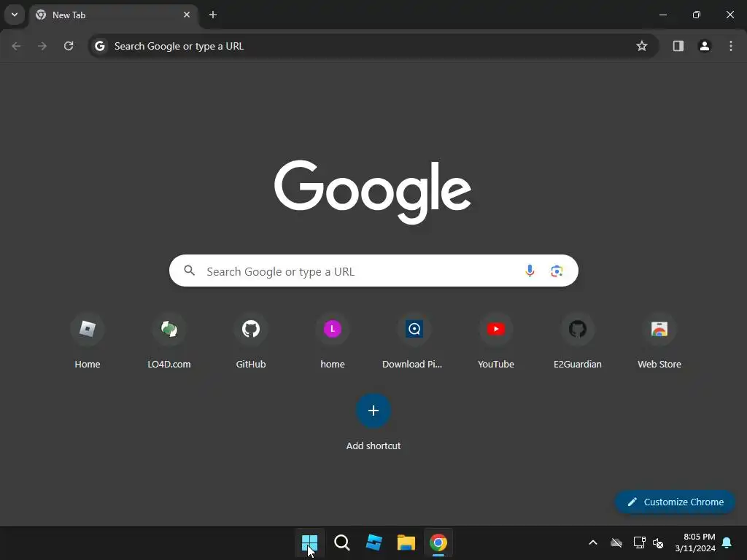
Task: Open the Chrome three-dot menu
Action: click(731, 46)
